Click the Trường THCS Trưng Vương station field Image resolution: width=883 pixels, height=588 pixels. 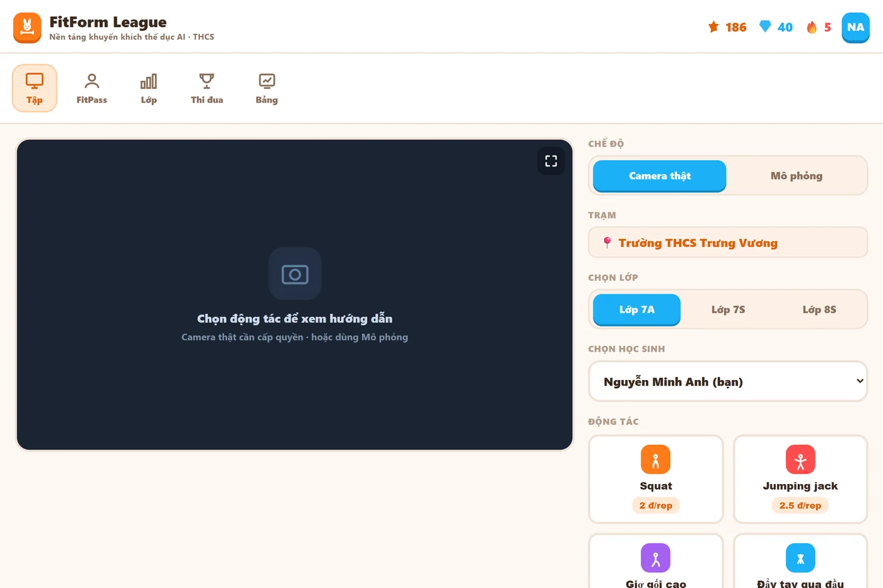click(728, 243)
